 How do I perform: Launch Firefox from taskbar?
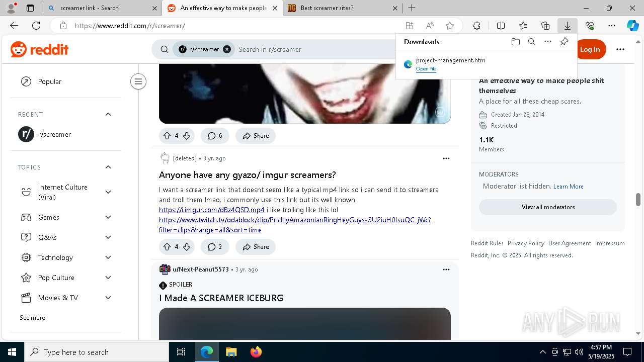point(256,352)
